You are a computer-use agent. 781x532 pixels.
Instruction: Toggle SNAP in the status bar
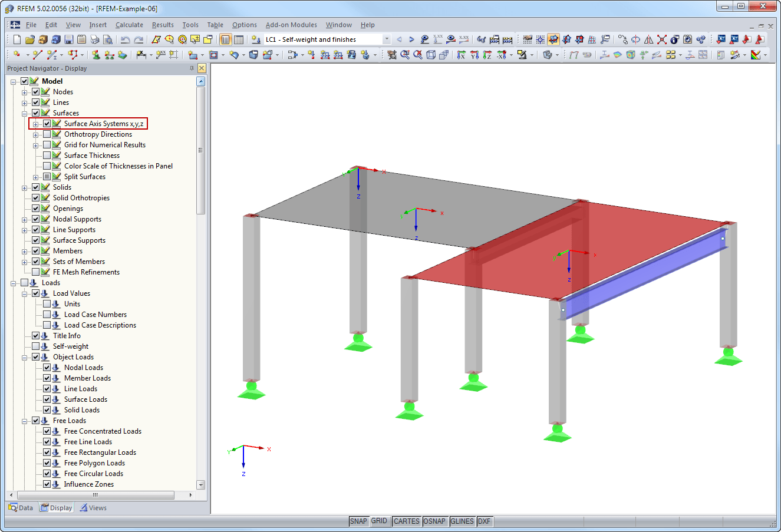pyautogui.click(x=358, y=521)
